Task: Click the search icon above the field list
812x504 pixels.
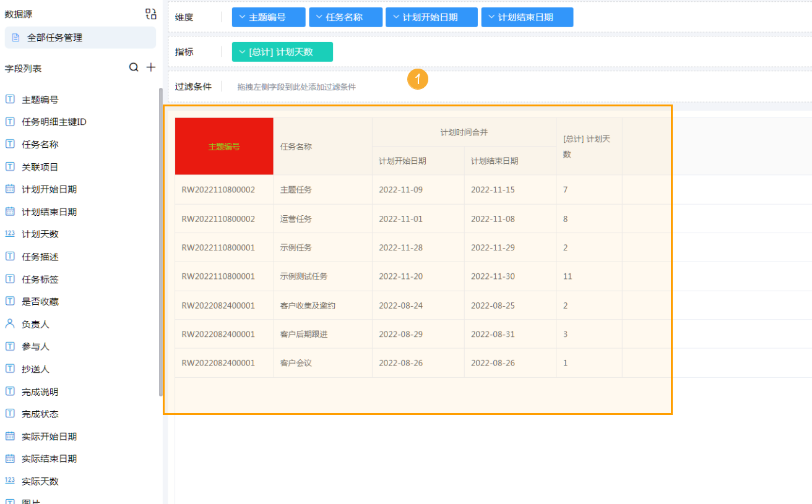Action: 134,67
